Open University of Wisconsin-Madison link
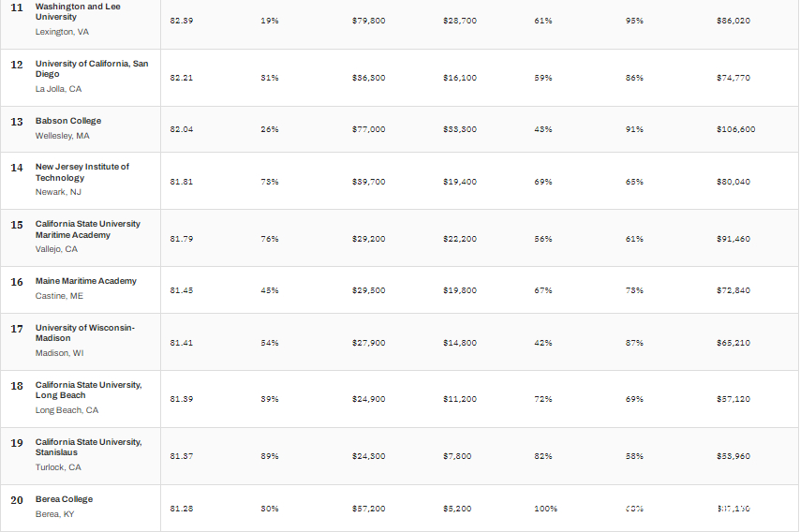 [84, 332]
